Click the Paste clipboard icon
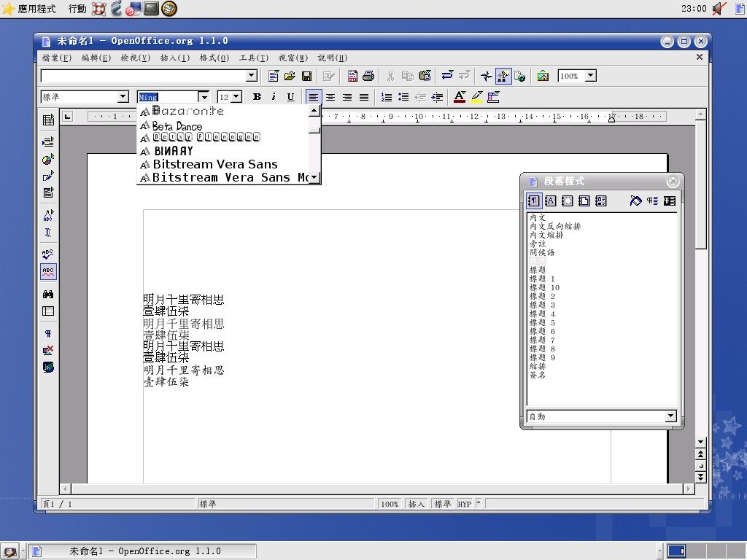 (x=425, y=76)
